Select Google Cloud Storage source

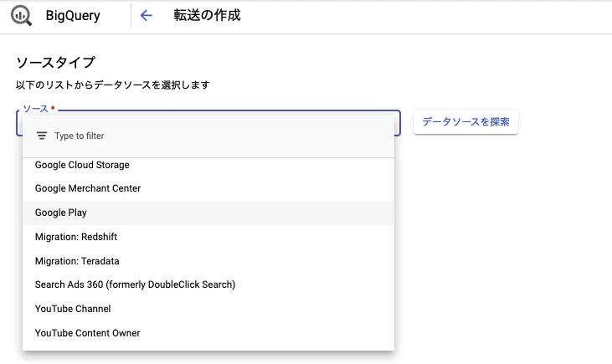tap(208, 165)
